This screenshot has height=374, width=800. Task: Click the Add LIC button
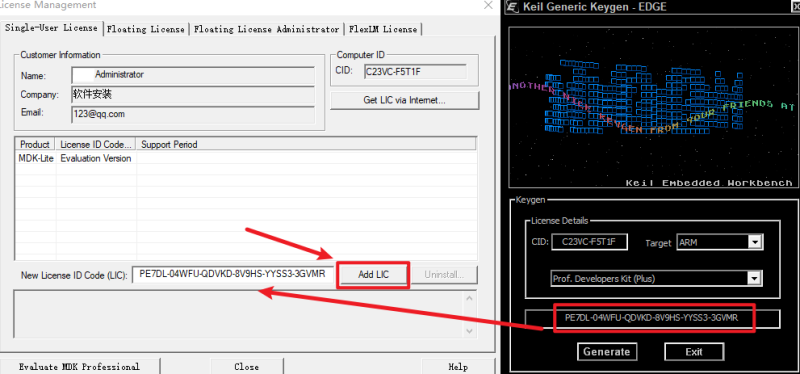pyautogui.click(x=373, y=275)
